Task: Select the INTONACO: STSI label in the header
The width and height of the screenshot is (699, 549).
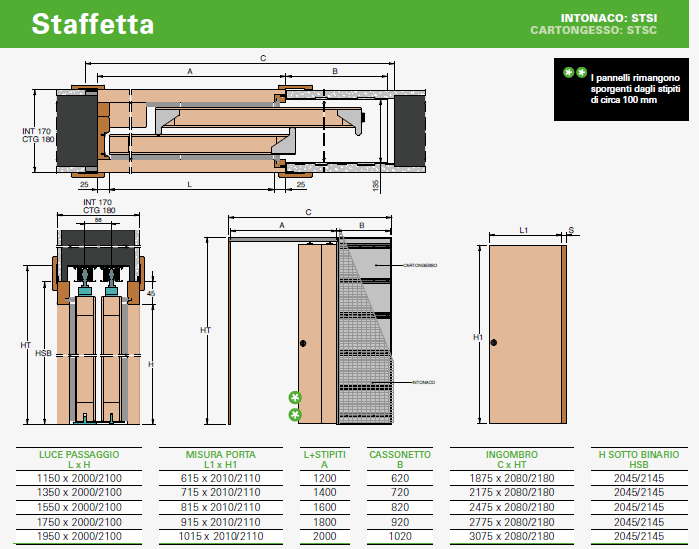Action: [x=608, y=17]
